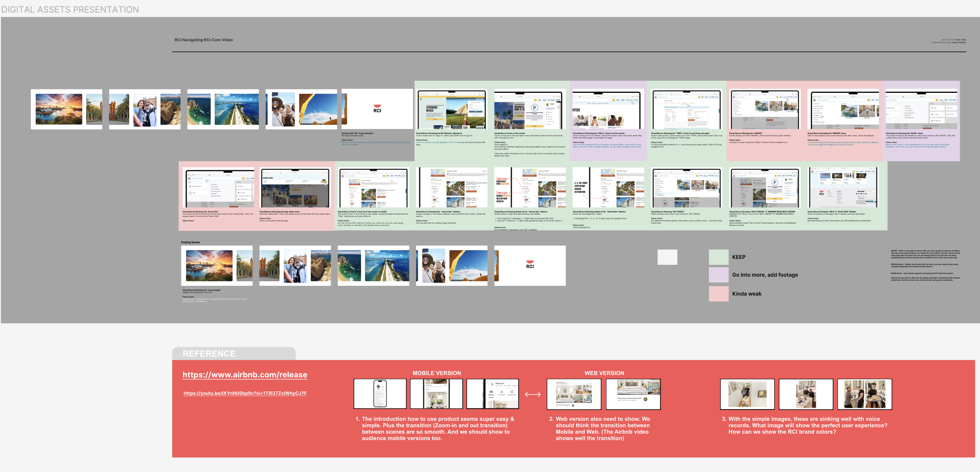Viewport: 980px width, 472px height.
Task: Open the youtu.be reference video link
Action: [x=245, y=393]
